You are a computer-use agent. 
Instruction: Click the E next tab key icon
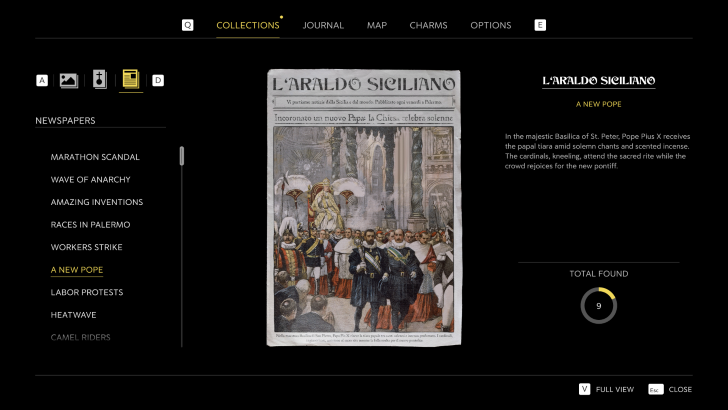point(540,25)
